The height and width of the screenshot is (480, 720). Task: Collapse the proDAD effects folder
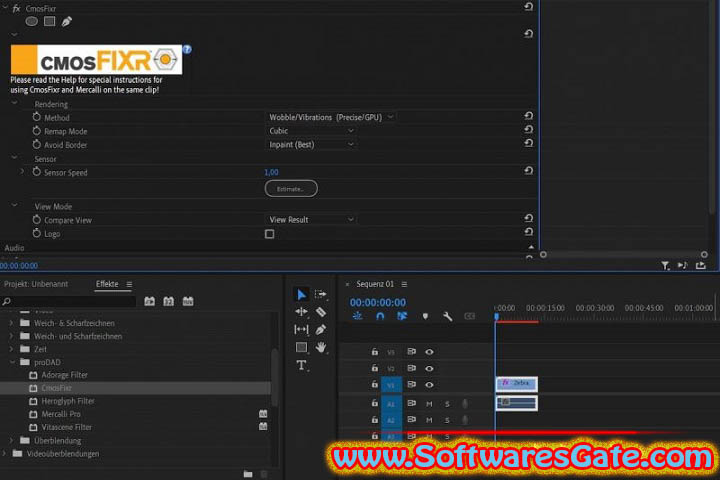pyautogui.click(x=12, y=362)
